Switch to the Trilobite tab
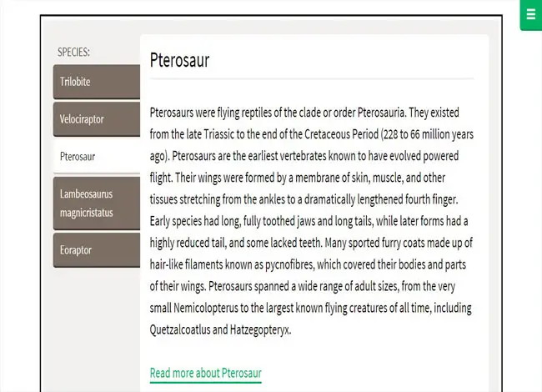Screen dimensions: 542x392 coord(97,82)
